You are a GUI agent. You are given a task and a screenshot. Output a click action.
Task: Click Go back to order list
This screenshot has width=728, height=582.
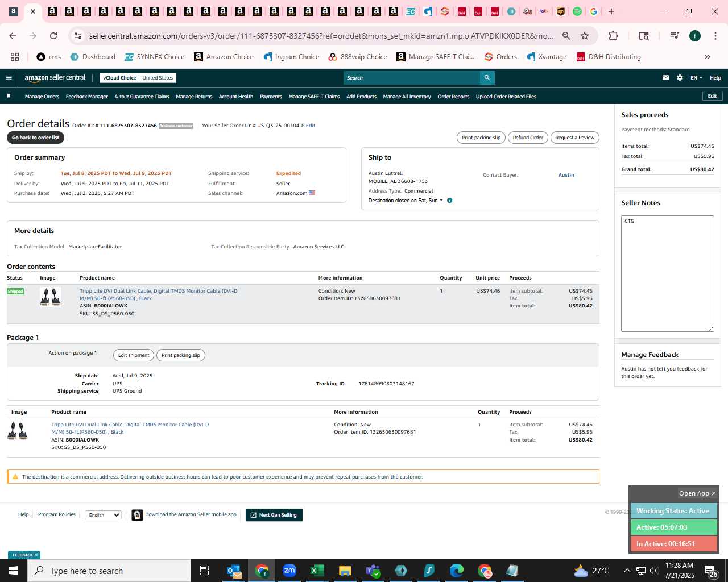pos(35,138)
